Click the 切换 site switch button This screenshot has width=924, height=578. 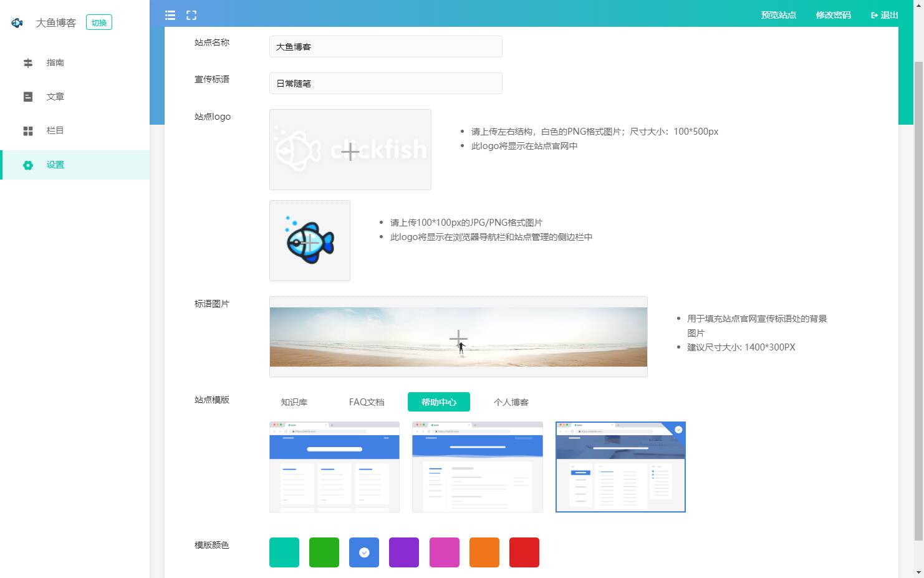[99, 23]
